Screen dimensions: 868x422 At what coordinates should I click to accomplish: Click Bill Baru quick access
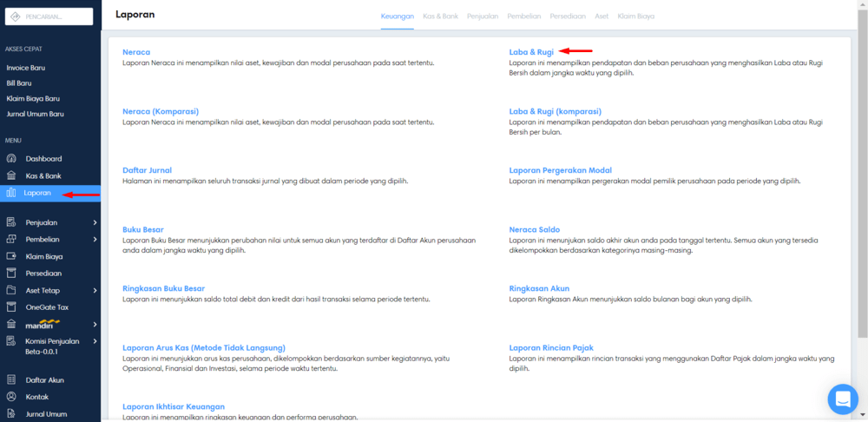[x=19, y=83]
